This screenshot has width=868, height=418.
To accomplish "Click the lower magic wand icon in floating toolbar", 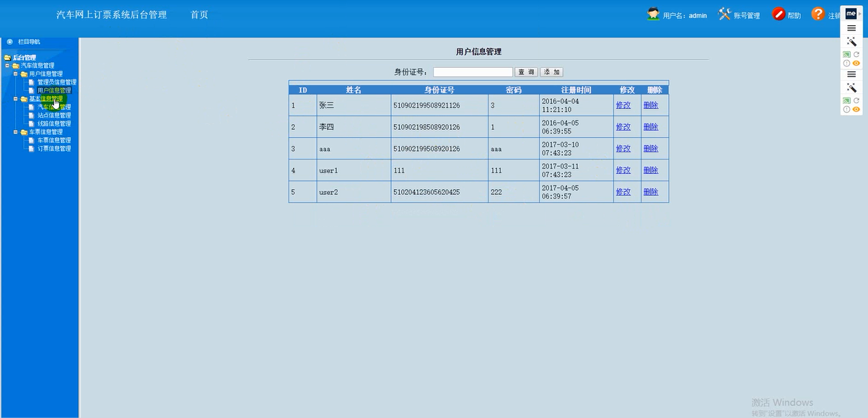I will pyautogui.click(x=851, y=87).
